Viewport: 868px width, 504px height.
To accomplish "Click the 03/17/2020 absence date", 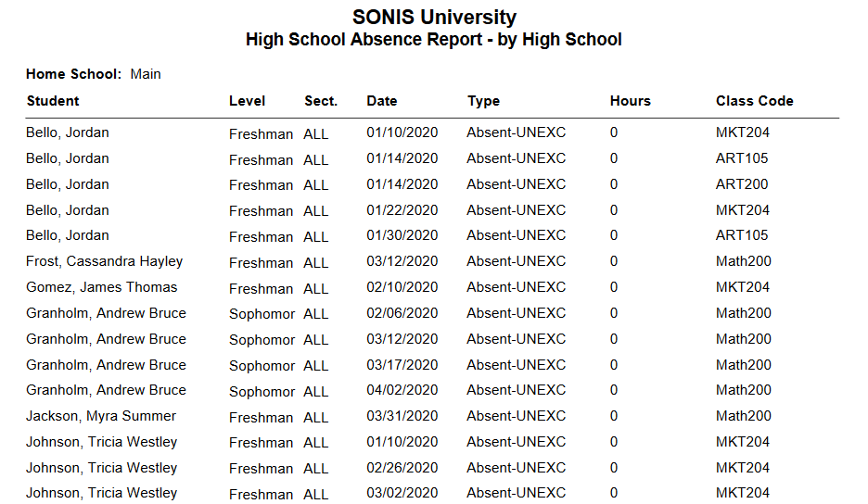I will [x=402, y=365].
